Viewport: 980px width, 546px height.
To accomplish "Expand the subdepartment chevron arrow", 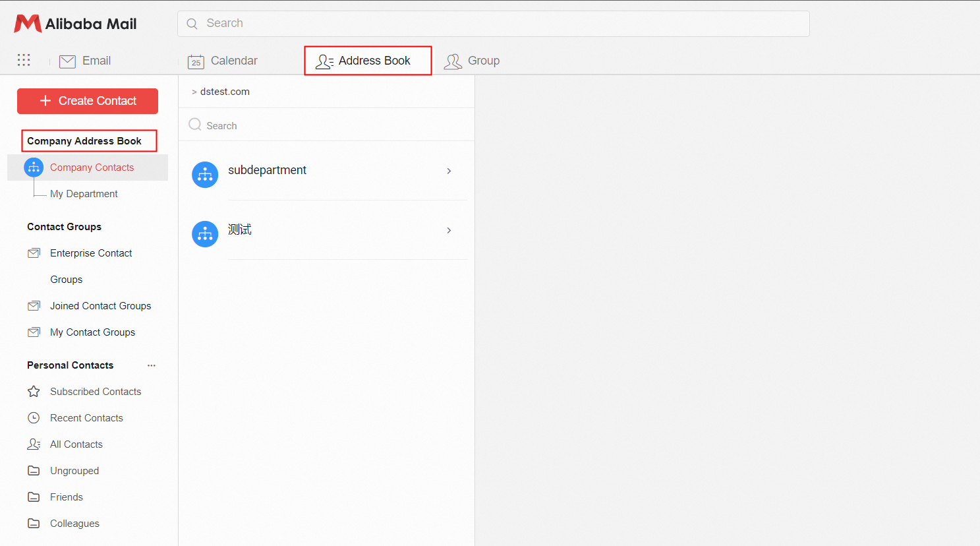I will [x=449, y=171].
